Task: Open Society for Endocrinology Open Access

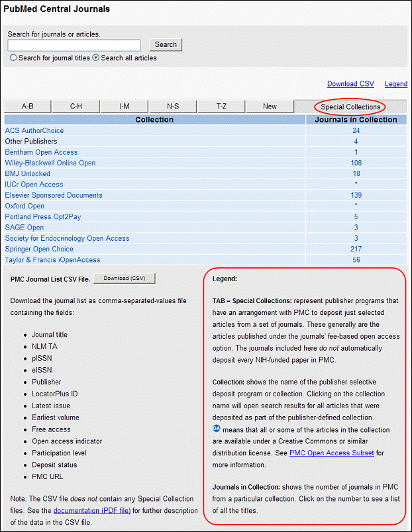Action: (x=67, y=238)
